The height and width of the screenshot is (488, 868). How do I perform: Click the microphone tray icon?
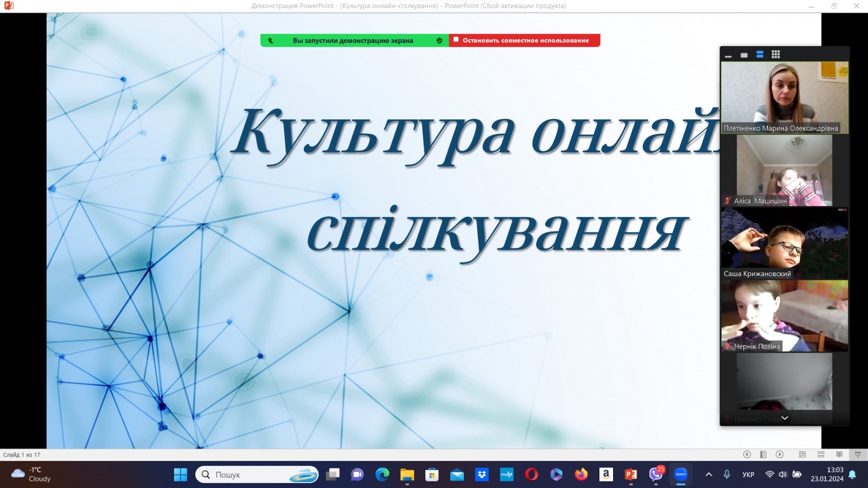pos(727,474)
